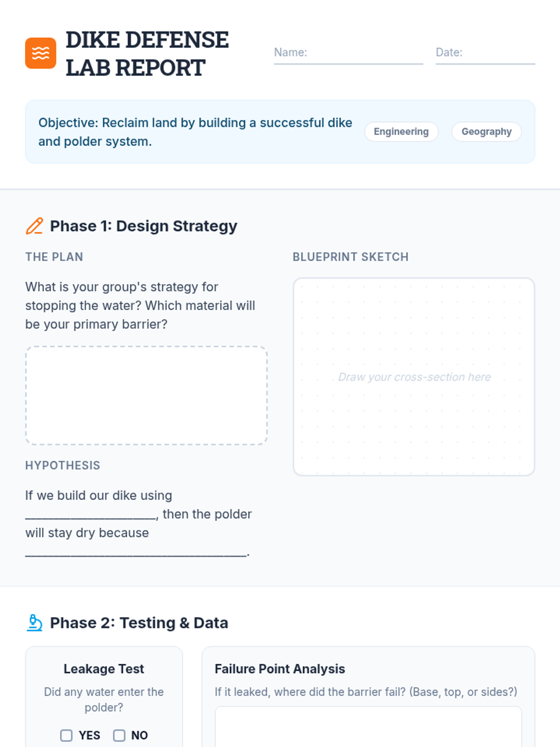Click the pencil icon beside Phase 1
Viewport: 560px width, 747px height.
coord(34,226)
